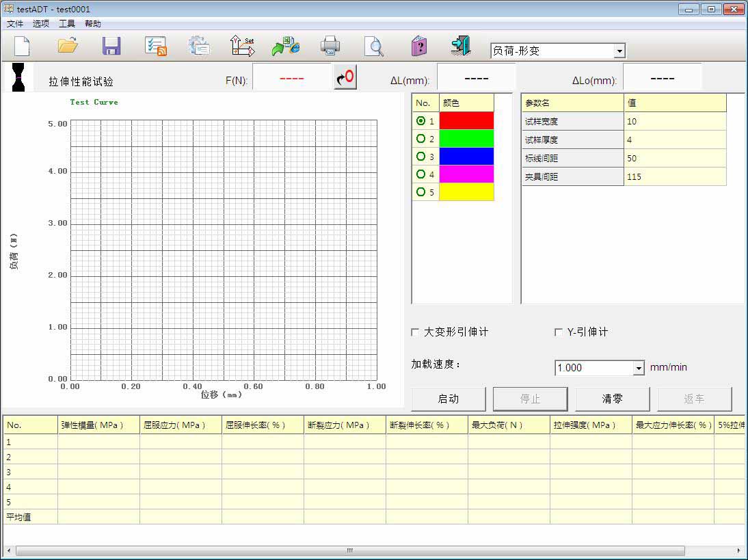Image resolution: width=748 pixels, height=560 pixels.
Task: Open the 加载速度 speed dropdown
Action: pyautogui.click(x=639, y=368)
